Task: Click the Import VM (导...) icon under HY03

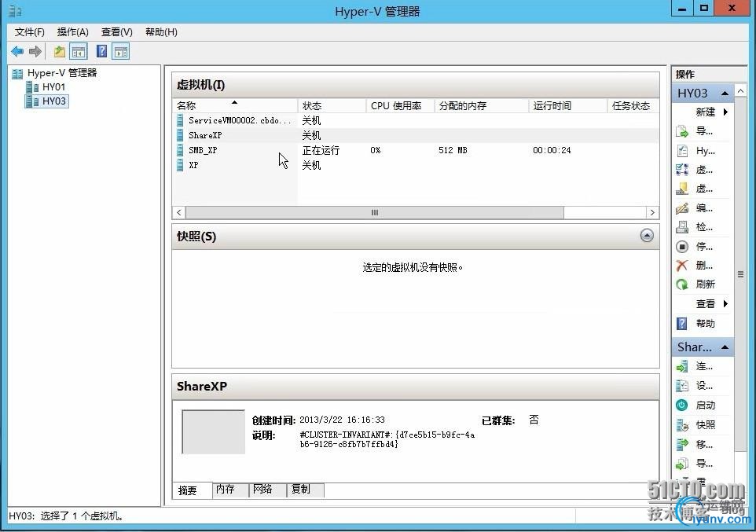Action: [682, 131]
